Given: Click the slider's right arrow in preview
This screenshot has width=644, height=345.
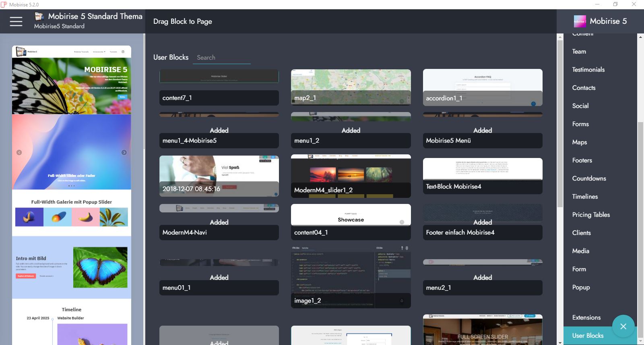Looking at the screenshot, I should [x=124, y=152].
